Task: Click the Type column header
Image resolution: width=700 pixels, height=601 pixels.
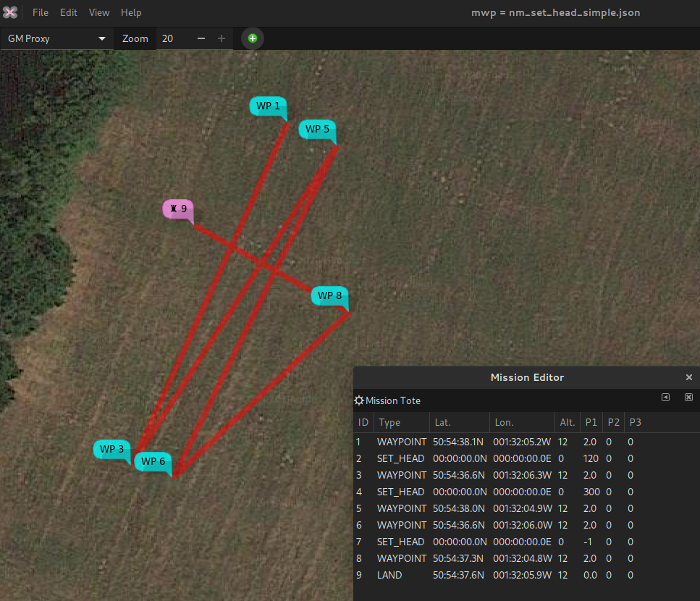Action: pyautogui.click(x=389, y=422)
